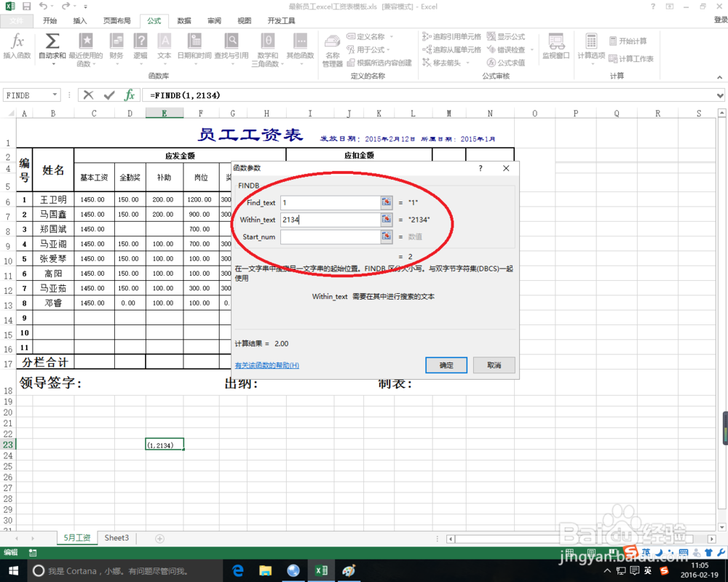Click the 追踪引用单元格 (Trace Precedents) icon
This screenshot has height=582, width=728.
[x=451, y=36]
